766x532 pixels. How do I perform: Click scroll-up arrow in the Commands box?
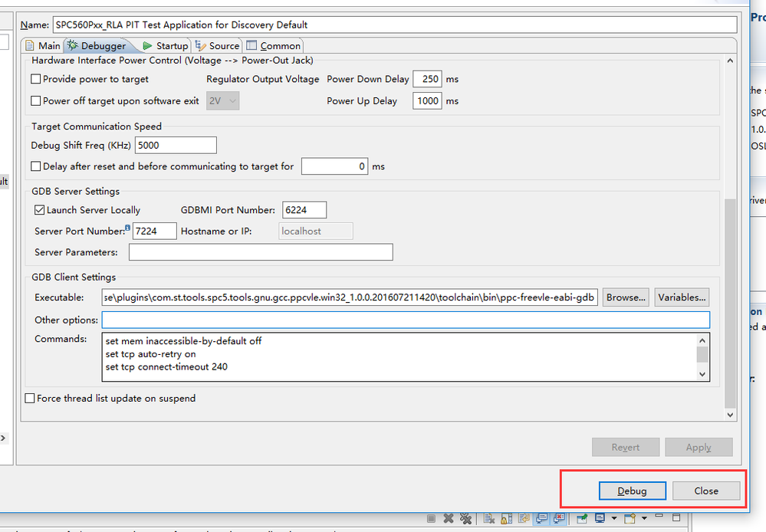pos(702,340)
